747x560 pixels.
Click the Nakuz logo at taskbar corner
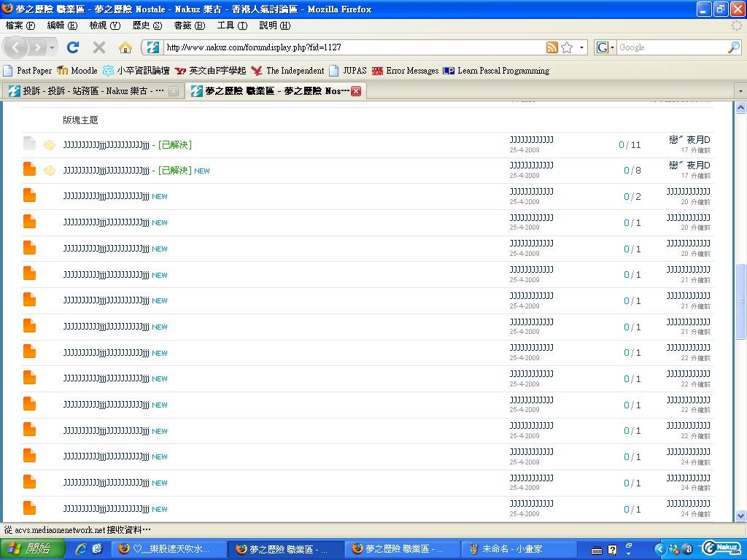click(x=722, y=548)
